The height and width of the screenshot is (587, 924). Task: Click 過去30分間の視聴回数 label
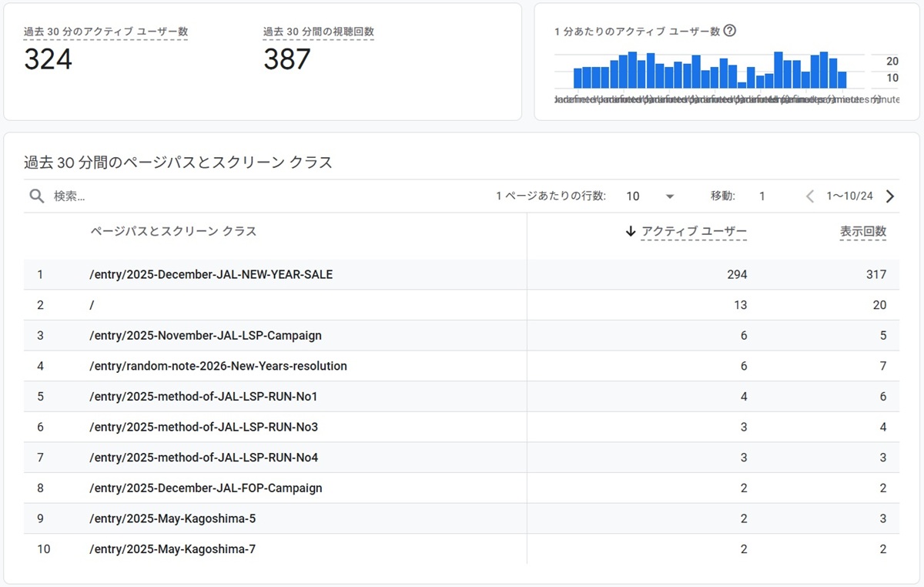319,32
